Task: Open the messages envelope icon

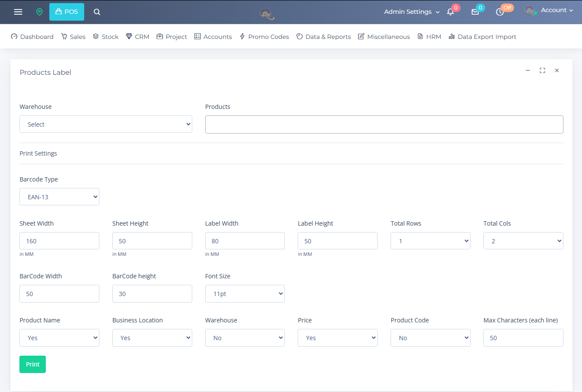Action: tap(475, 12)
